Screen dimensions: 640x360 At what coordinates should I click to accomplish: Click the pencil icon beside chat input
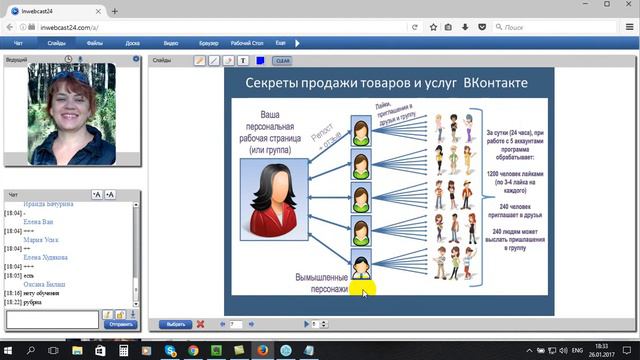(107, 314)
